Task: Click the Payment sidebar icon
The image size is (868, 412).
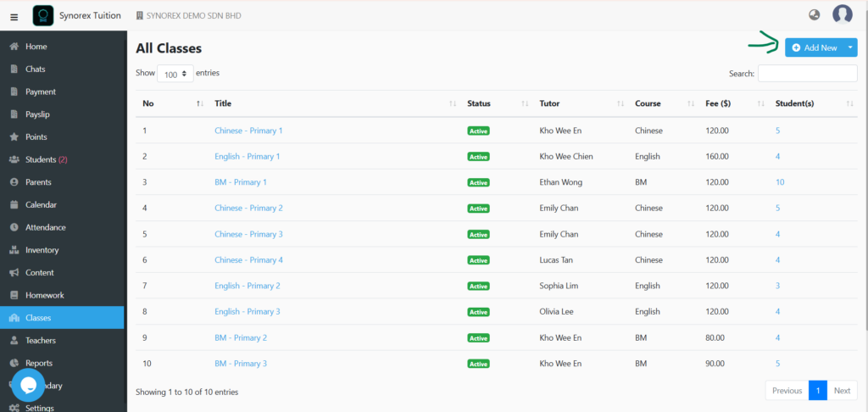Action: click(x=15, y=92)
